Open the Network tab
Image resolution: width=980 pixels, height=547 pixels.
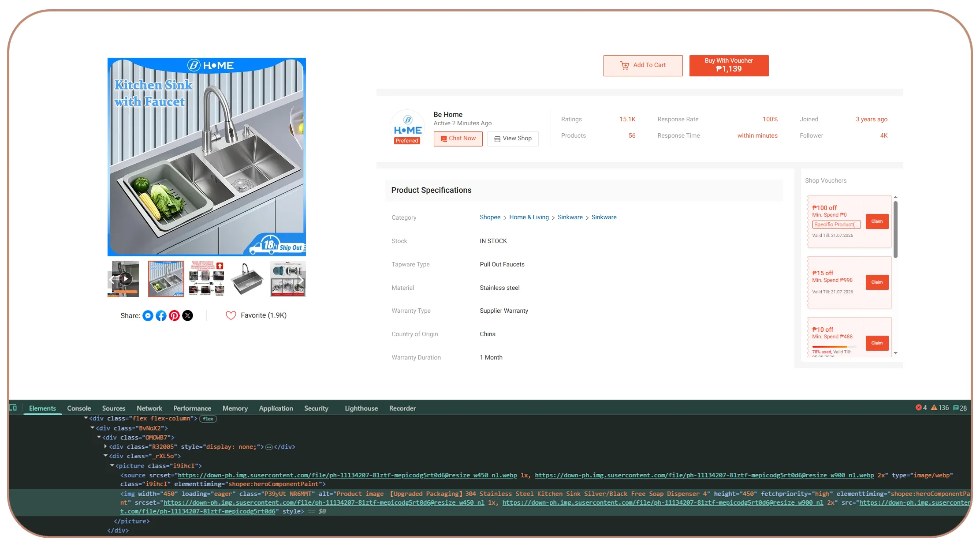[x=149, y=408]
